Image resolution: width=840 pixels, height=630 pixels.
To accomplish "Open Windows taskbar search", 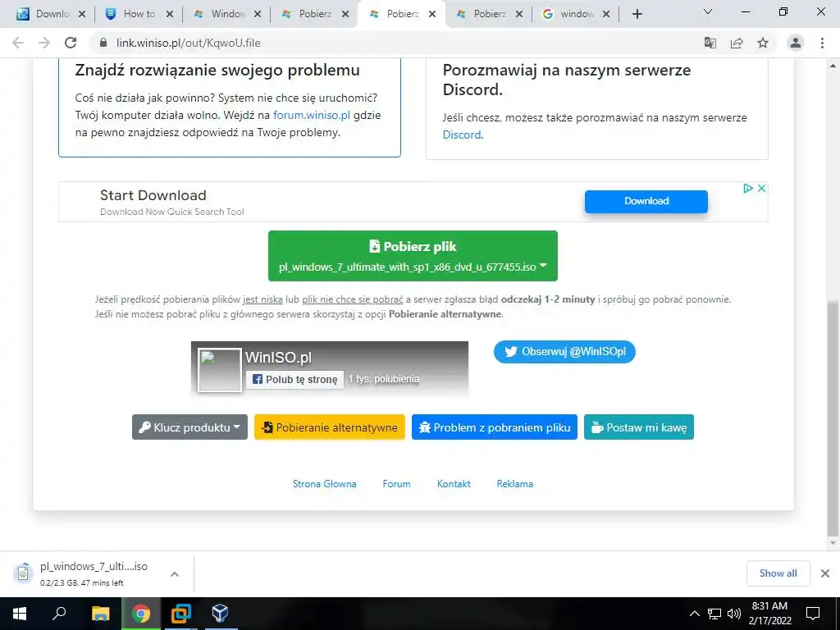I will (x=59, y=614).
